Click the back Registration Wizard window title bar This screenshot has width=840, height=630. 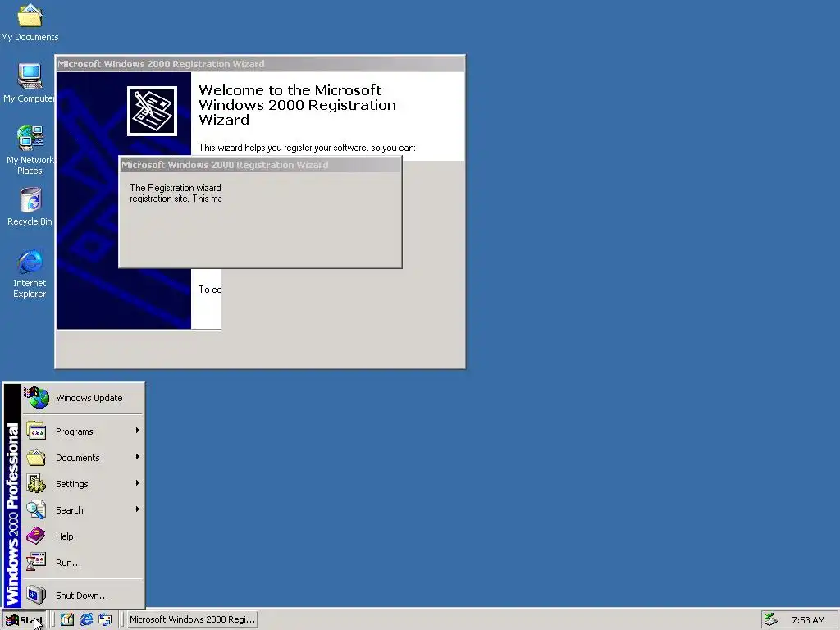point(260,64)
